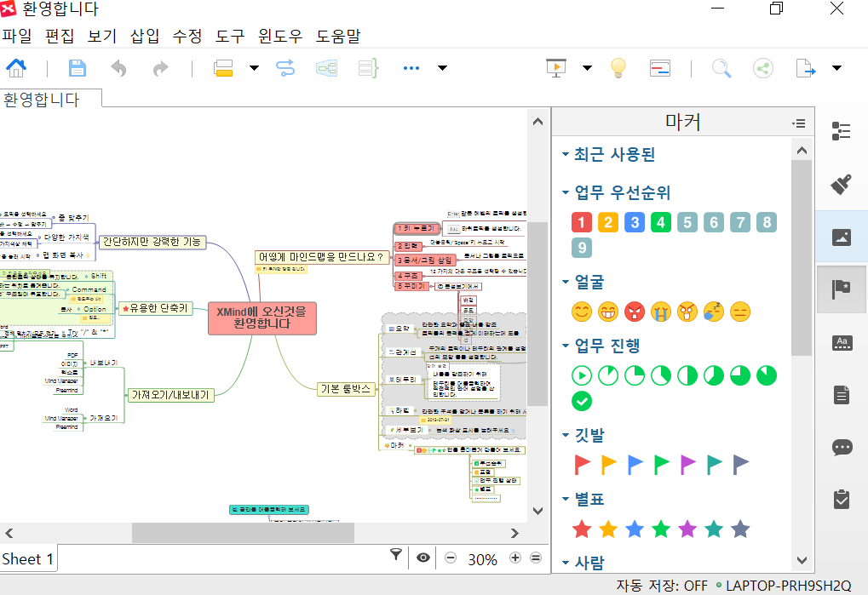
Task: Open the export dropdown arrow
Action: point(837,68)
